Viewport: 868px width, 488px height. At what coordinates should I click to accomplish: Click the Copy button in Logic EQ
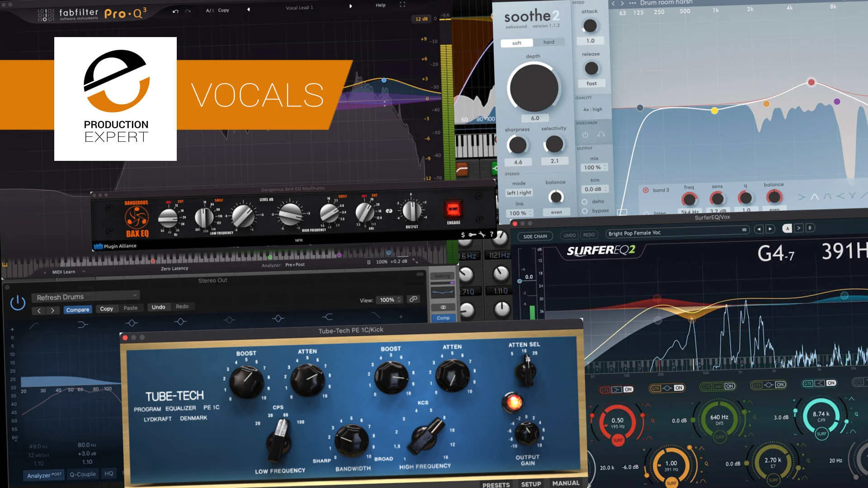[x=106, y=309]
